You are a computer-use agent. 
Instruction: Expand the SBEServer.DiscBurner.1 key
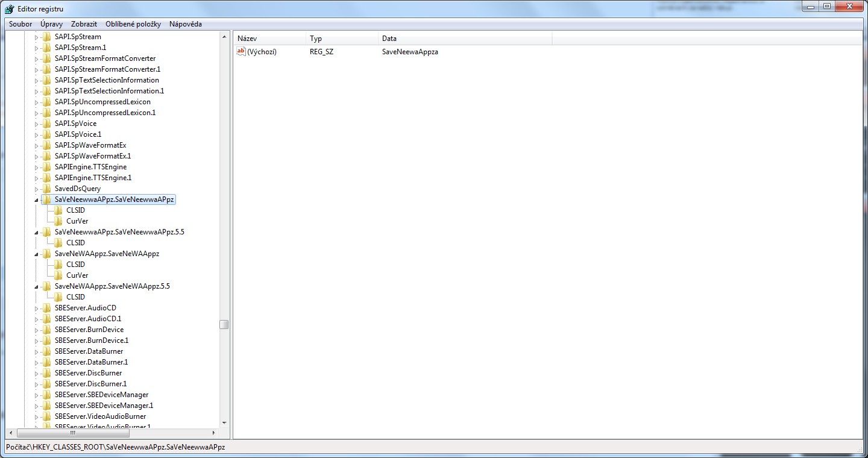click(36, 384)
